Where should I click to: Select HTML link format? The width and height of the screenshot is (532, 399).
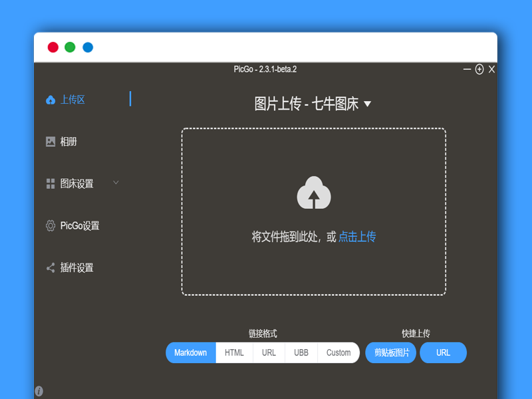tap(234, 352)
